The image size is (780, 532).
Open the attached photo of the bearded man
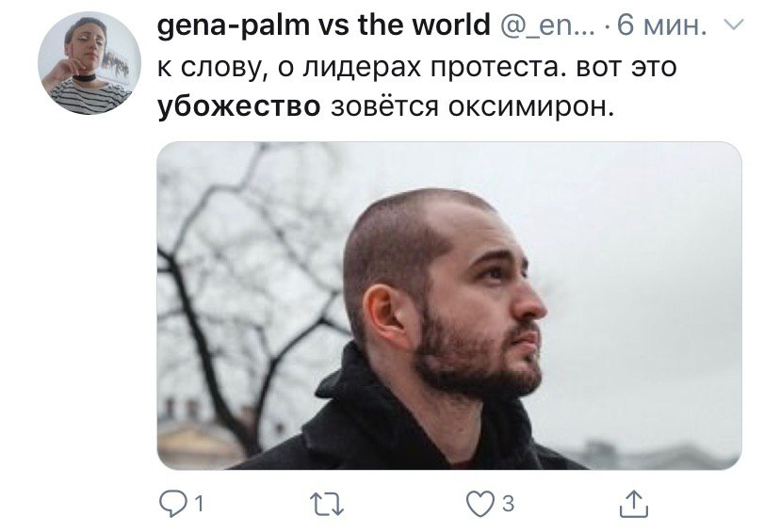tap(449, 306)
